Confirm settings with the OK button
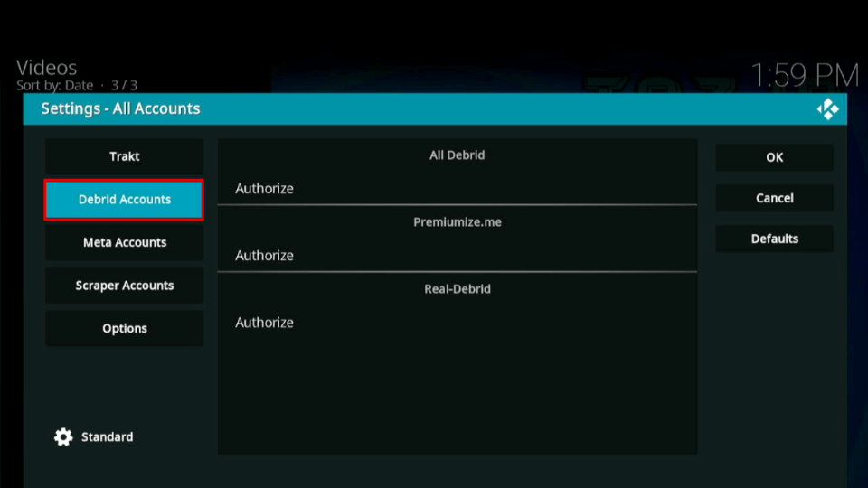The width and height of the screenshot is (868, 488). 775,157
